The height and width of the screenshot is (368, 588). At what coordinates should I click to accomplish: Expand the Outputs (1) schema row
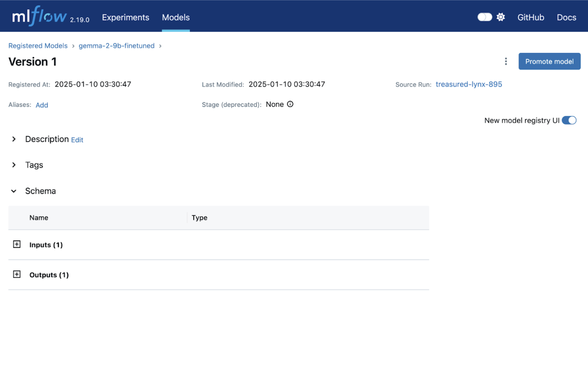(17, 274)
